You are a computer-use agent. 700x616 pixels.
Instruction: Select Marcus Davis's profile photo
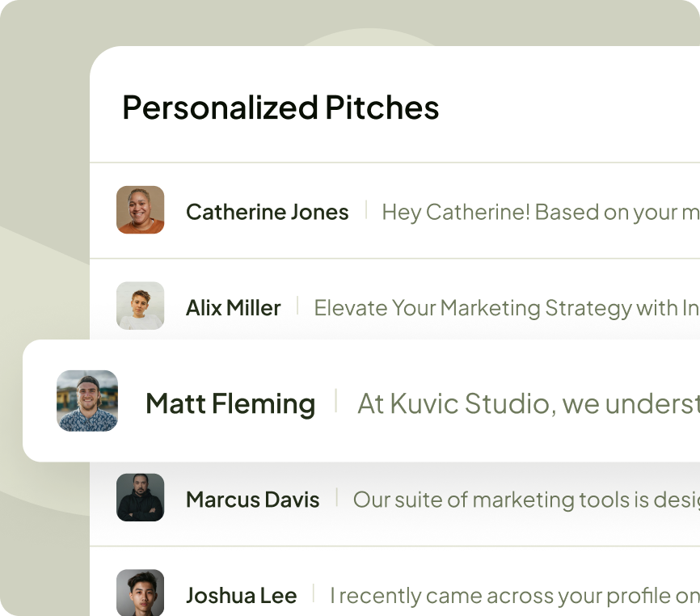140,497
